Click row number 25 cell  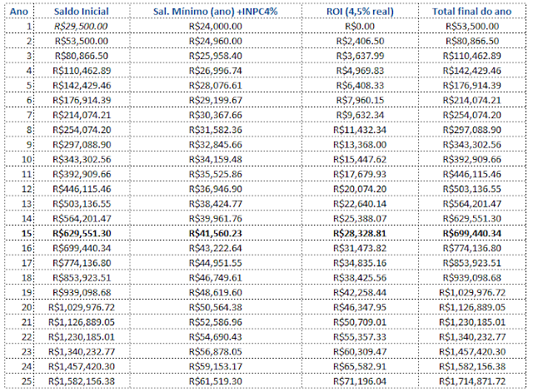19,381
